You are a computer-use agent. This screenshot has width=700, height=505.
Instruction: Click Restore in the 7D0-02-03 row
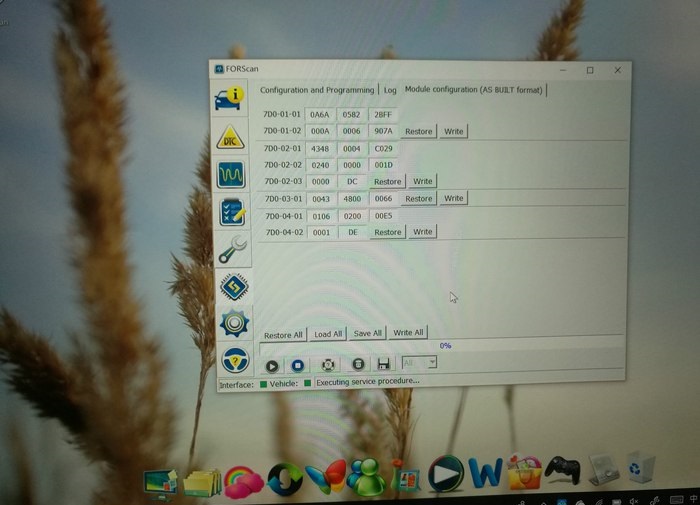[388, 182]
